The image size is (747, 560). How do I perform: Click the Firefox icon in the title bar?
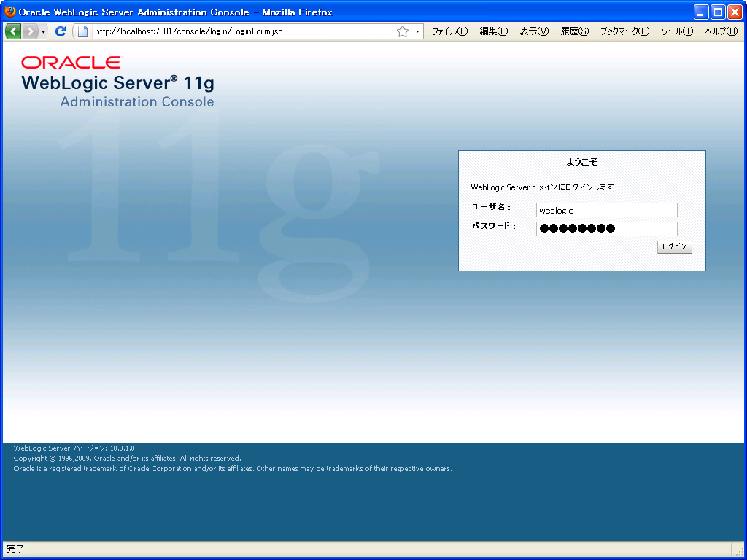[x=10, y=12]
